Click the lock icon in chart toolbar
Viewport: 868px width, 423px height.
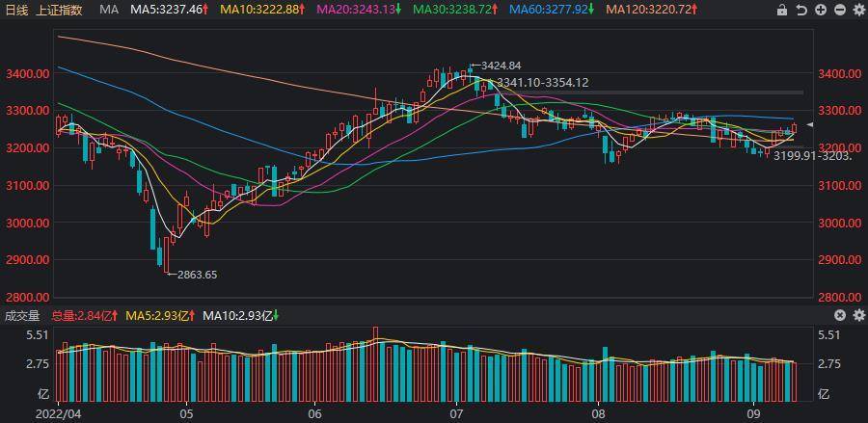pos(782,10)
